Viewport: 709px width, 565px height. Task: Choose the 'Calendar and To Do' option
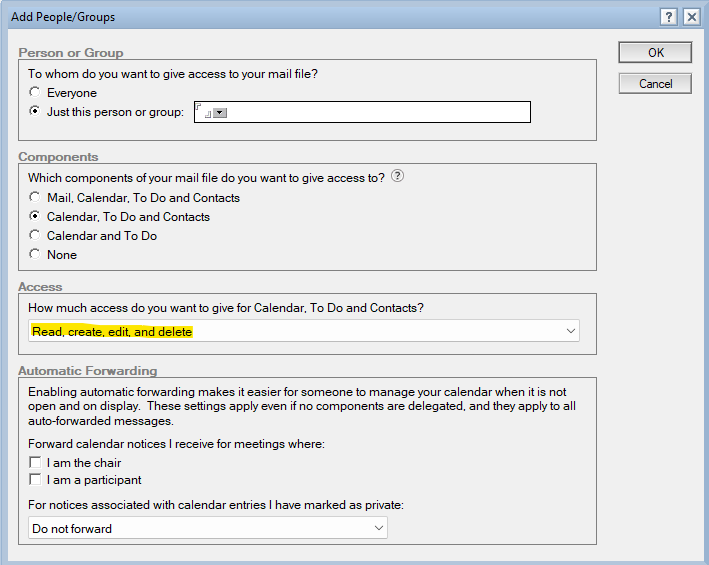point(36,236)
